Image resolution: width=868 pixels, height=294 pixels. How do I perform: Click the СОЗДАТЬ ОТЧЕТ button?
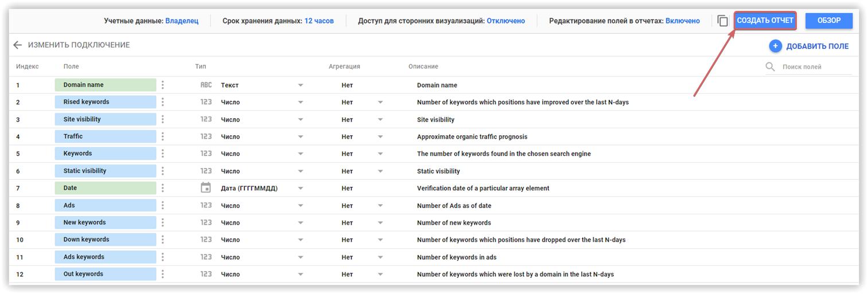pyautogui.click(x=765, y=21)
